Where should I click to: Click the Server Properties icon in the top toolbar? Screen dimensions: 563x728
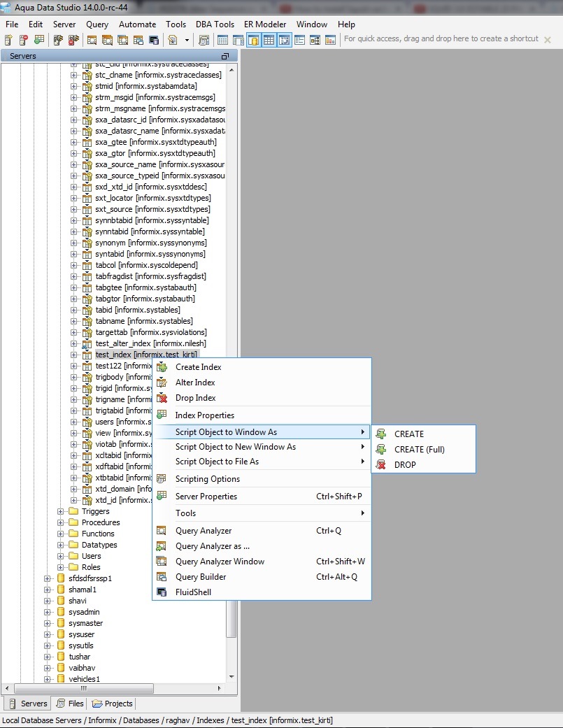click(x=39, y=41)
